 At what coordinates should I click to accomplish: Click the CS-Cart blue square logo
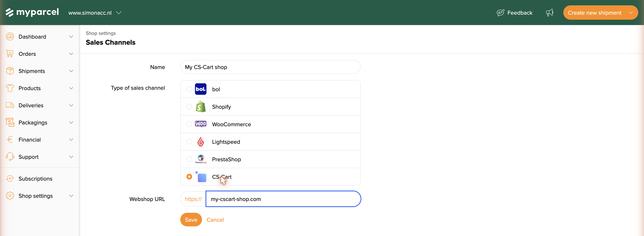click(x=201, y=177)
